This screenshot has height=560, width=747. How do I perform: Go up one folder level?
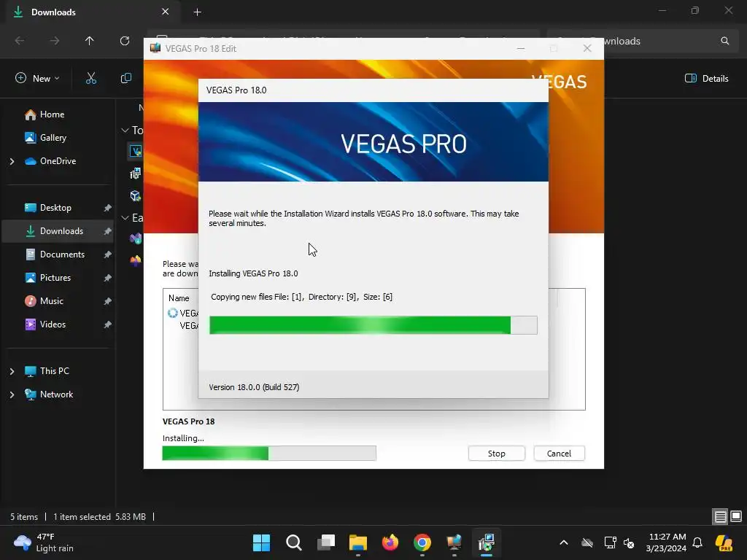coord(89,41)
